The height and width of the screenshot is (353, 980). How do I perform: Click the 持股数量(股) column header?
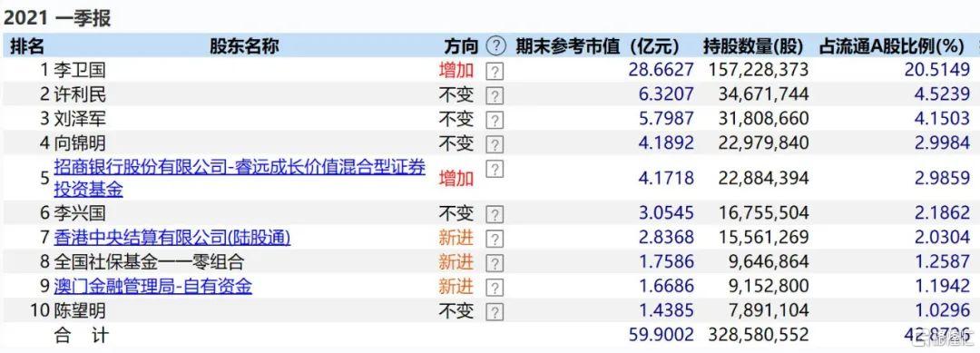click(753, 45)
